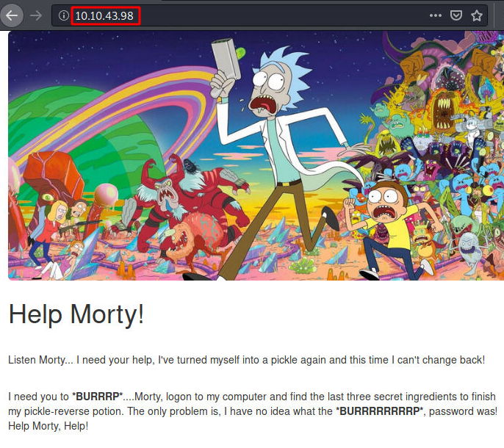Click the bold *BURRRP* text
The image size is (504, 448).
[98, 397]
